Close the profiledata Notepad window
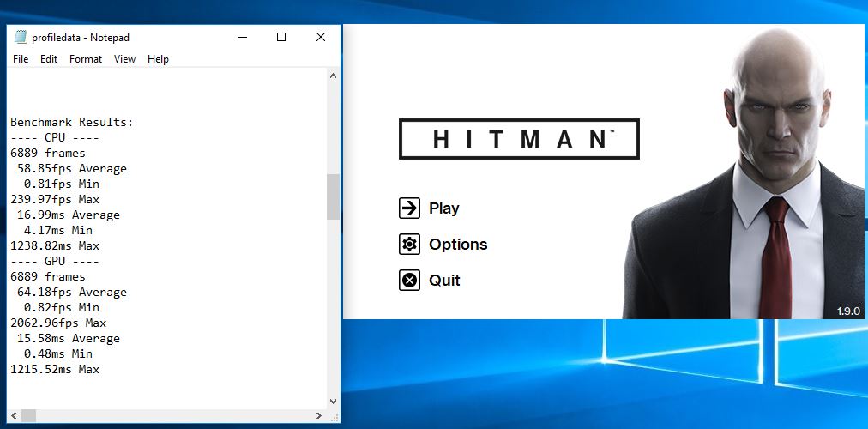 click(x=321, y=37)
